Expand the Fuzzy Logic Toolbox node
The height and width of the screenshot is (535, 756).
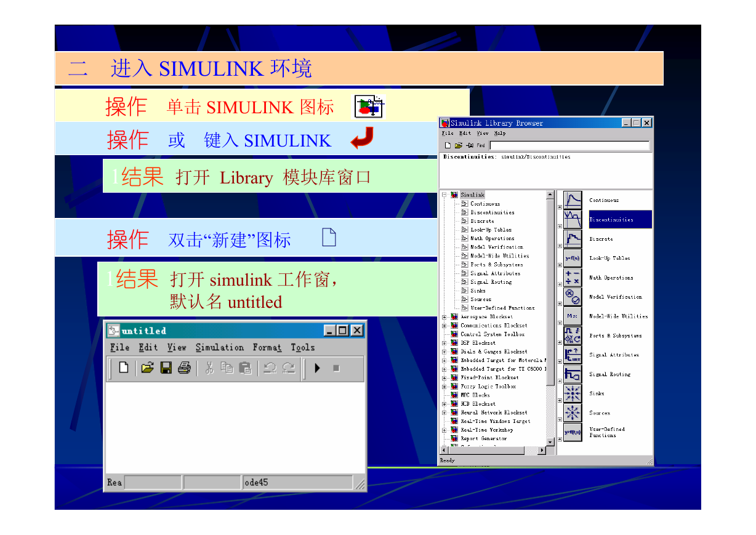(444, 387)
